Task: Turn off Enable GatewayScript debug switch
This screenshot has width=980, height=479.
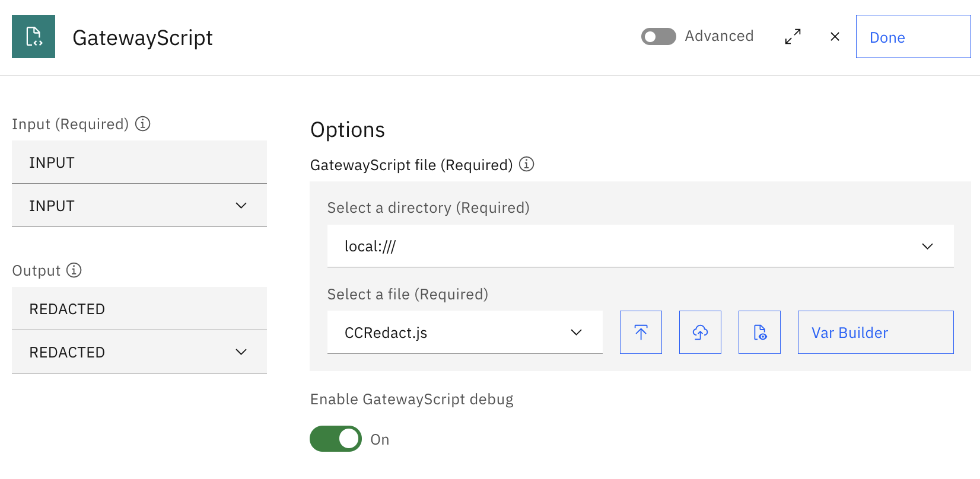Action: (336, 439)
